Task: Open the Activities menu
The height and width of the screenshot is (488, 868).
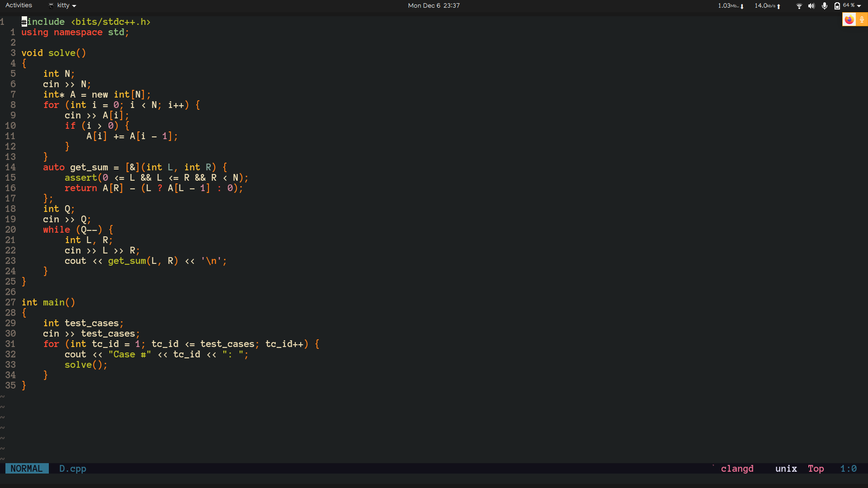Action: pyautogui.click(x=19, y=5)
